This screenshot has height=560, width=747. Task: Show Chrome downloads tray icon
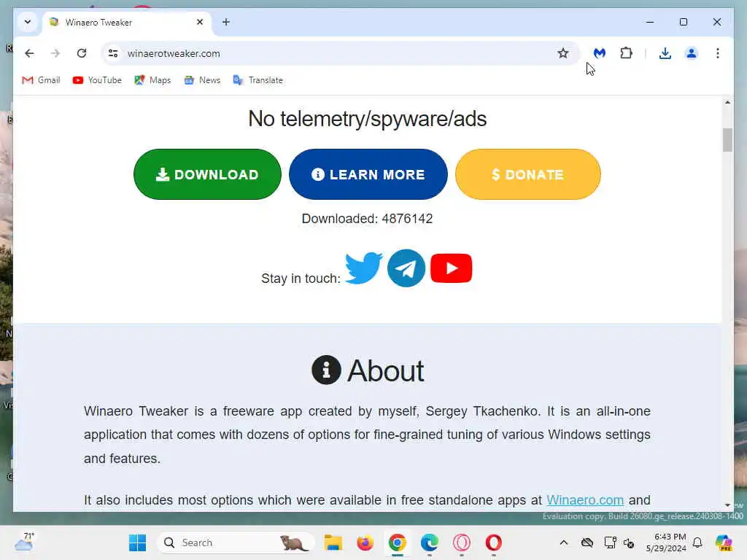pyautogui.click(x=665, y=53)
